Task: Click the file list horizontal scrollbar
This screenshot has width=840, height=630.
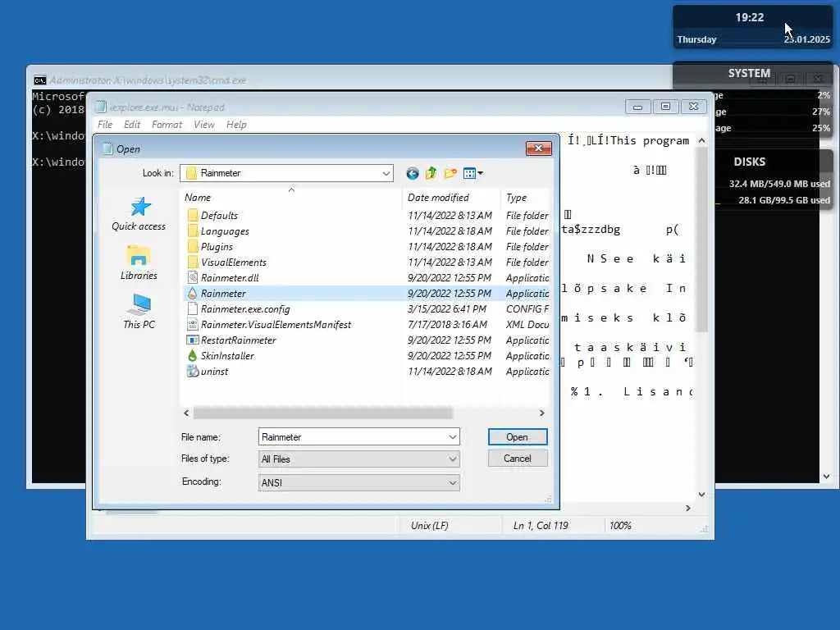Action: coord(323,413)
